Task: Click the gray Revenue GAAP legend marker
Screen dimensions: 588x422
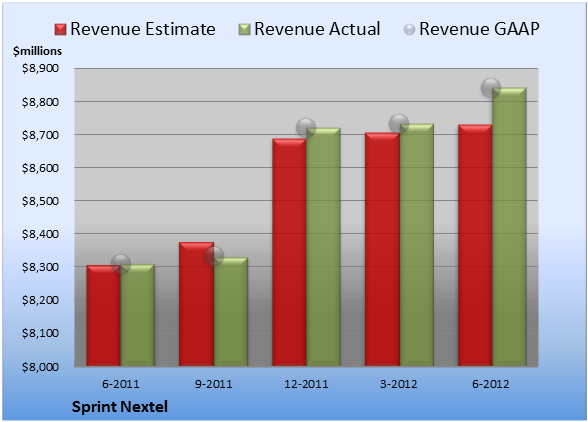Action: click(410, 30)
